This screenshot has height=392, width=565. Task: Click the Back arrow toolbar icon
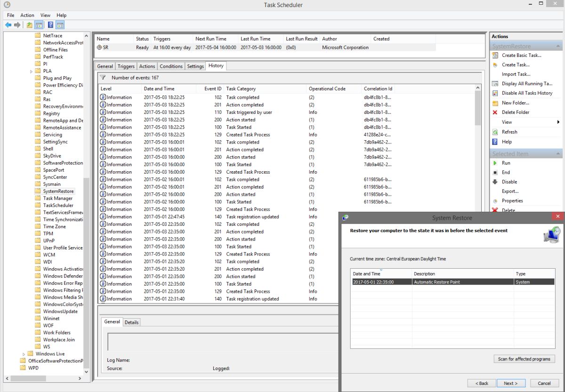coord(8,24)
